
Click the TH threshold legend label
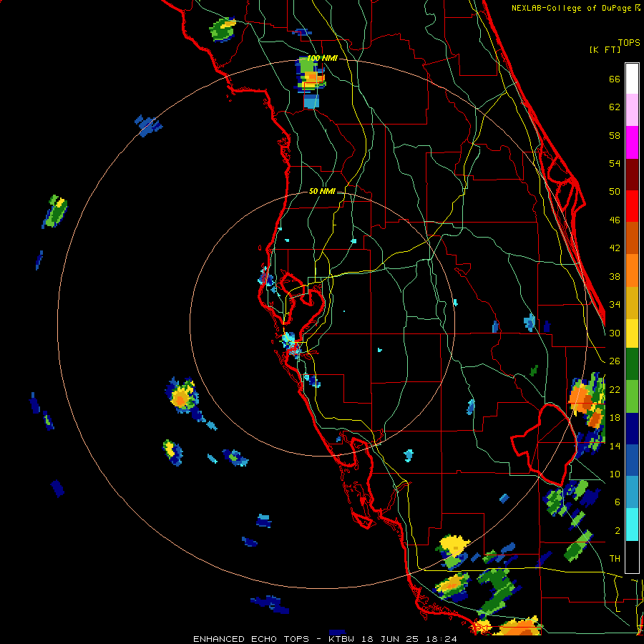click(615, 559)
